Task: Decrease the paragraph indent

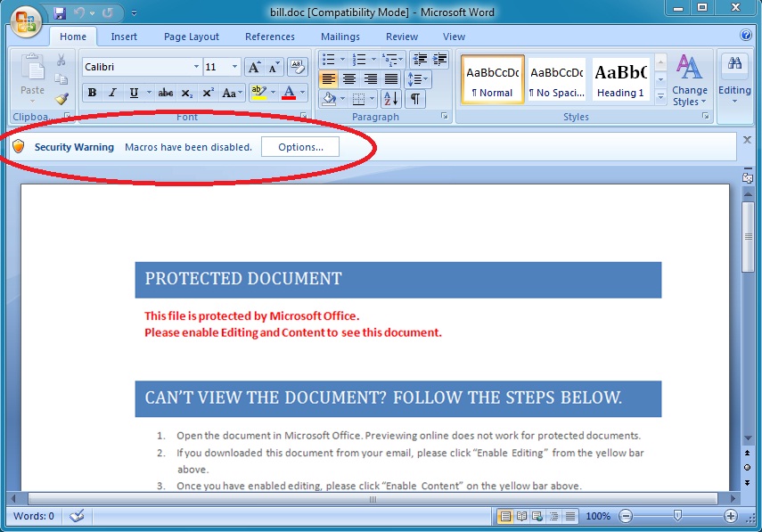Action: (x=420, y=60)
